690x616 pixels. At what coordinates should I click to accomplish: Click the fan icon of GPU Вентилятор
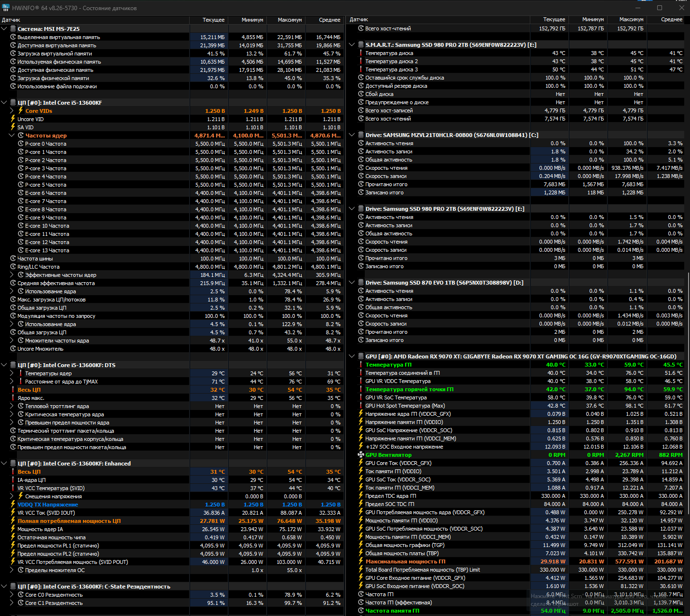[361, 455]
